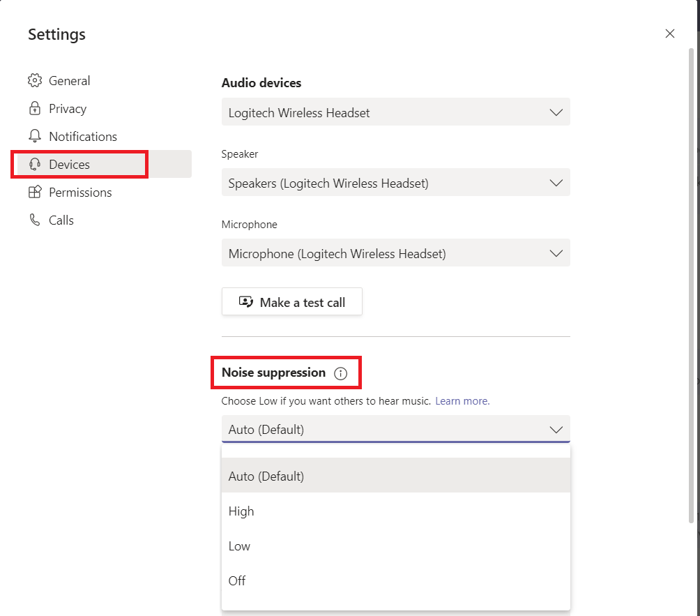700x616 pixels.
Task: Close the Settings dialog
Action: pos(669,33)
